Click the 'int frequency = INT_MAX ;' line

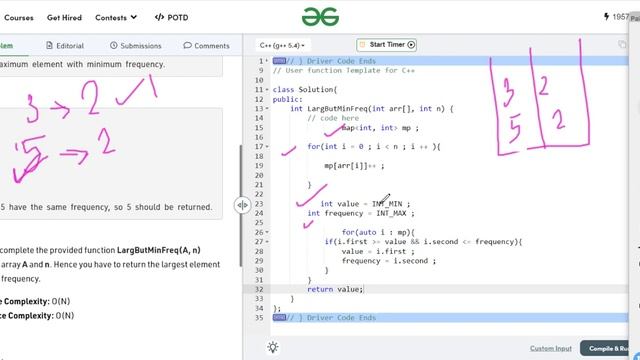pyautogui.click(x=361, y=213)
